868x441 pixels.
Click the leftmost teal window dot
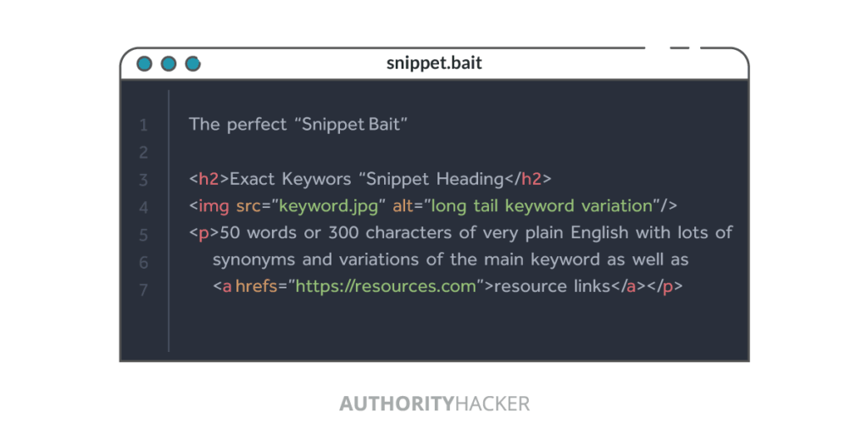[x=144, y=64]
